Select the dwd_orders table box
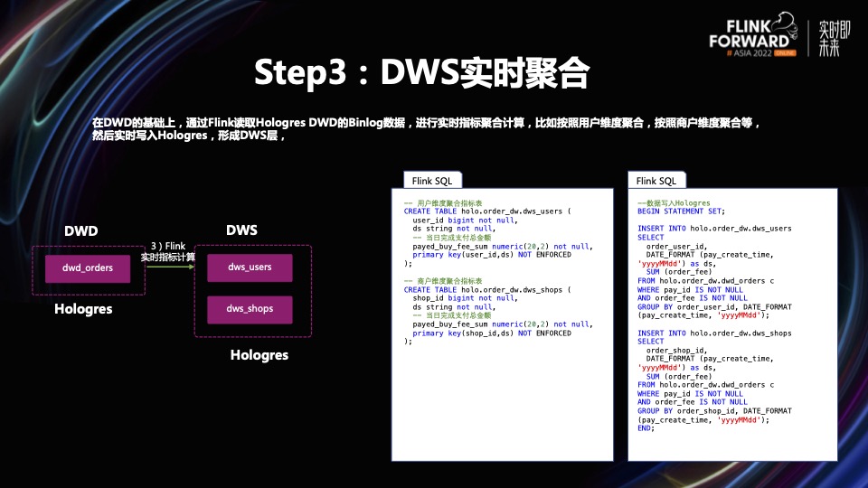 point(88,268)
